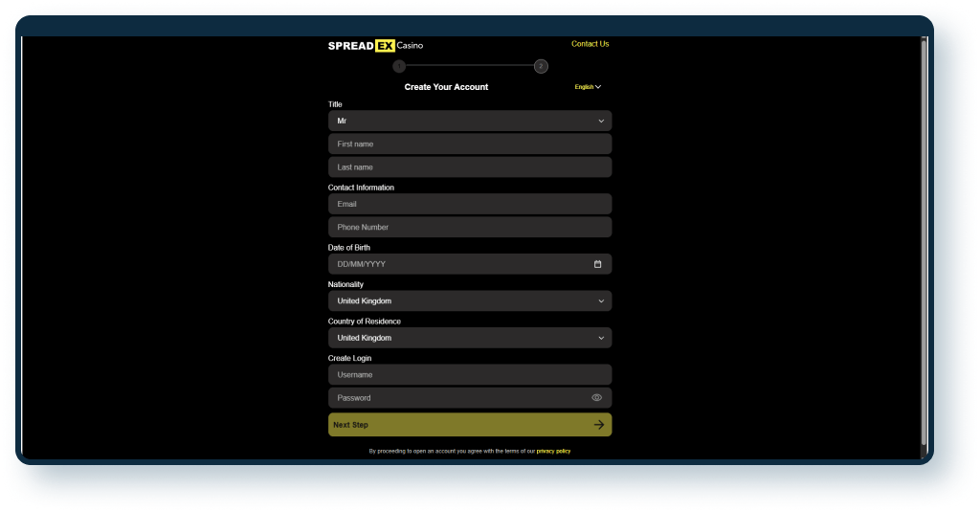Focus the Password field
Image resolution: width=980 pixels, height=511 pixels.
pos(470,398)
